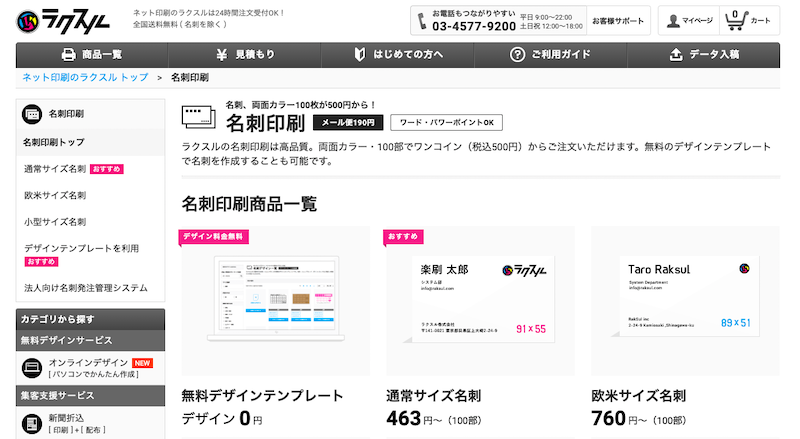Open 新聞折込 service link
The width and height of the screenshot is (800, 439).
click(x=66, y=418)
